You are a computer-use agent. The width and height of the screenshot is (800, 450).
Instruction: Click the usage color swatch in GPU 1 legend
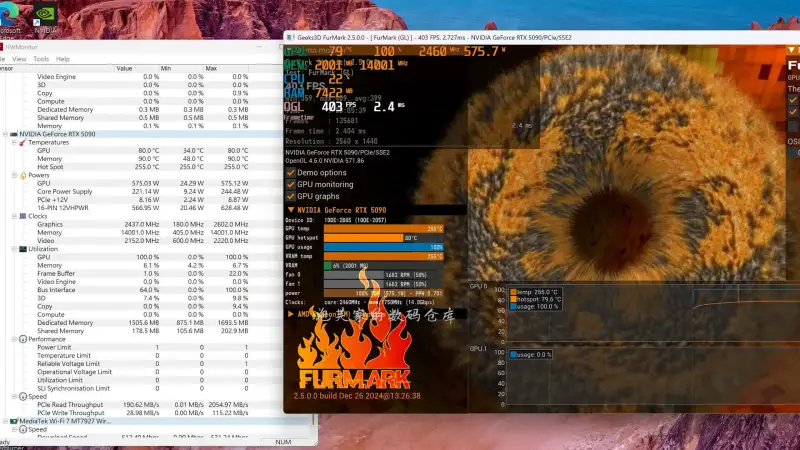(513, 355)
